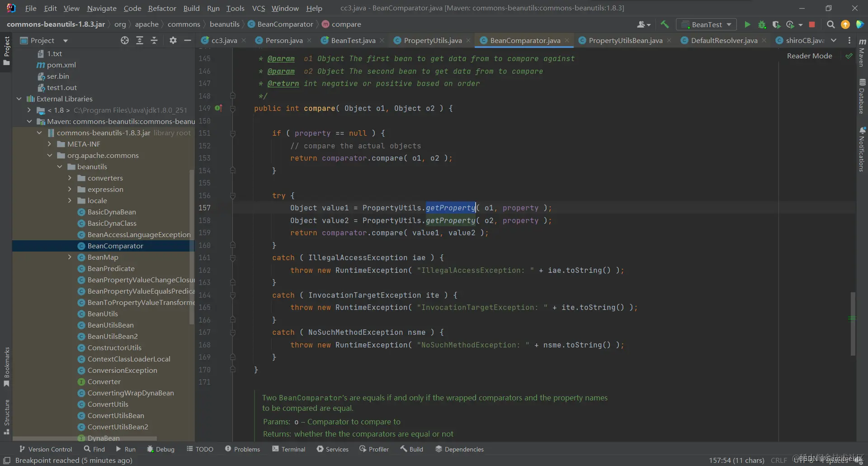Toggle the Project sidebar stripe button
The height and width of the screenshot is (466, 868).
tap(6, 51)
